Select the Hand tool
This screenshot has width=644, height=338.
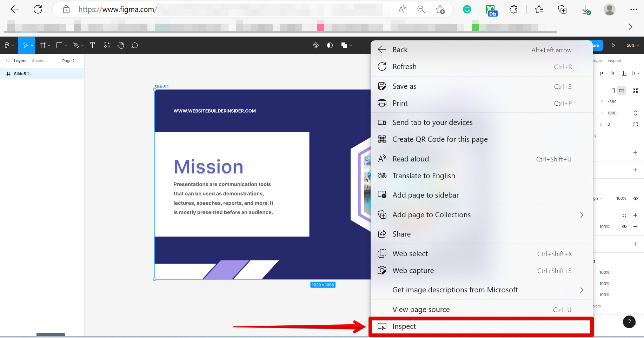121,45
